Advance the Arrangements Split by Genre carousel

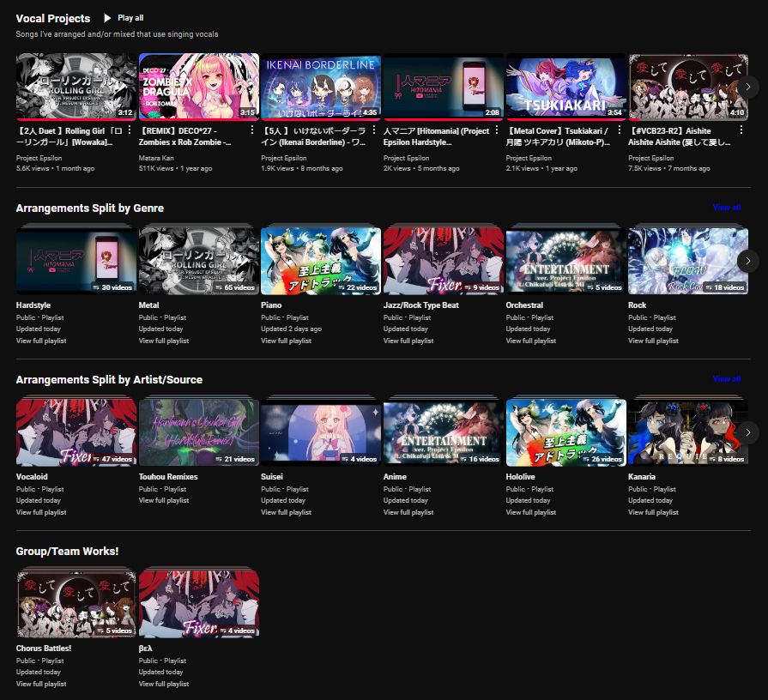coord(748,261)
